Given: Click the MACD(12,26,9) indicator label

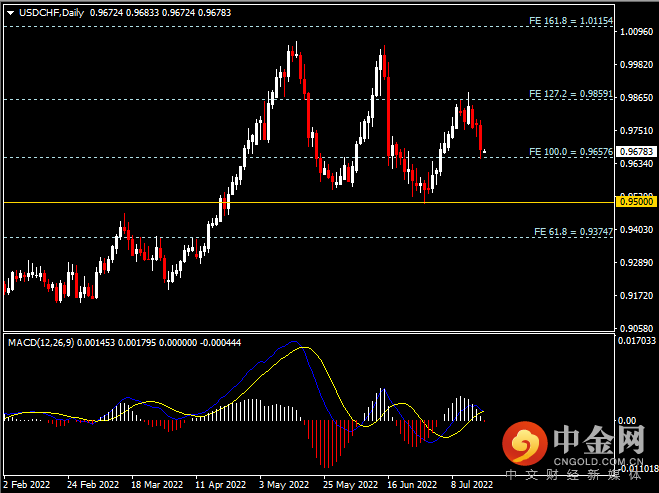Looking at the screenshot, I should click(41, 343).
